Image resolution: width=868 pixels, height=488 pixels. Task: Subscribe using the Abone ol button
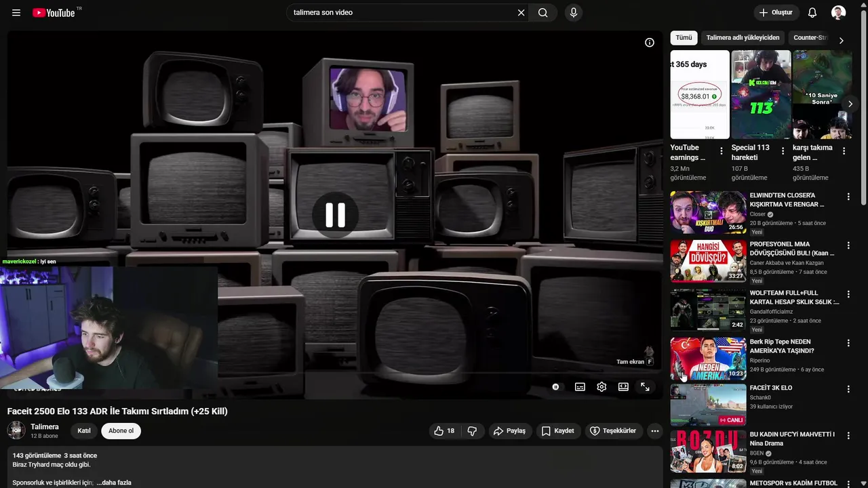point(121,431)
